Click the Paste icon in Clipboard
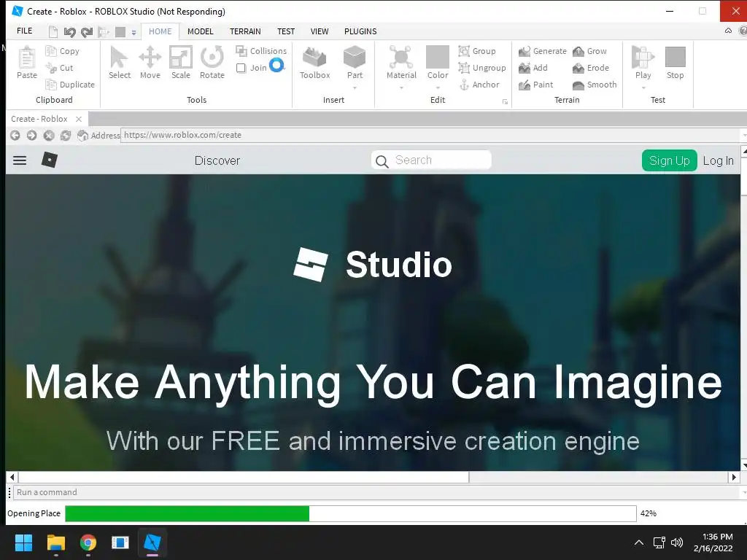 [27, 63]
